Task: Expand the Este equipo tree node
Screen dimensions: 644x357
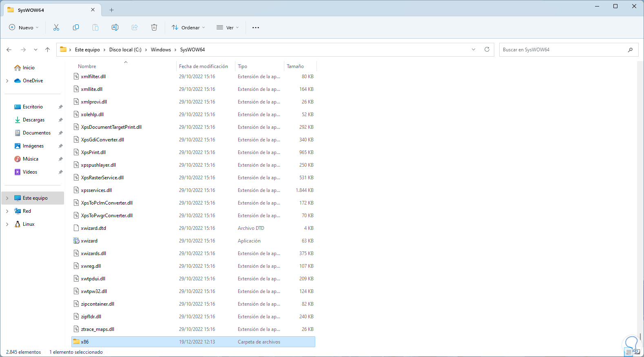Action: (7, 198)
